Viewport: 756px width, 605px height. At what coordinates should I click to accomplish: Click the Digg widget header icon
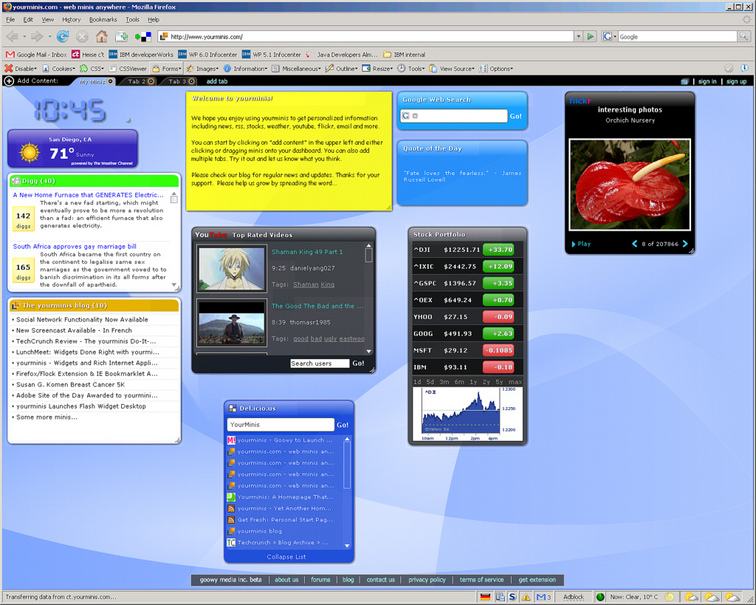click(x=16, y=181)
